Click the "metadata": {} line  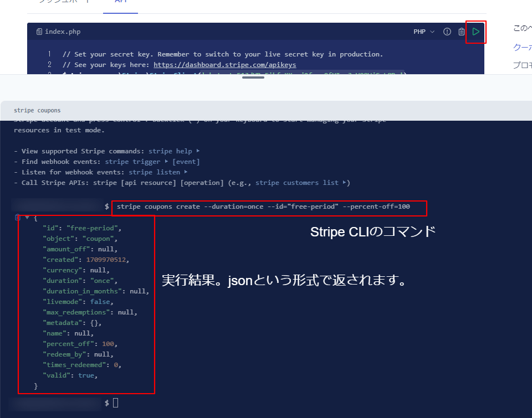pos(72,323)
